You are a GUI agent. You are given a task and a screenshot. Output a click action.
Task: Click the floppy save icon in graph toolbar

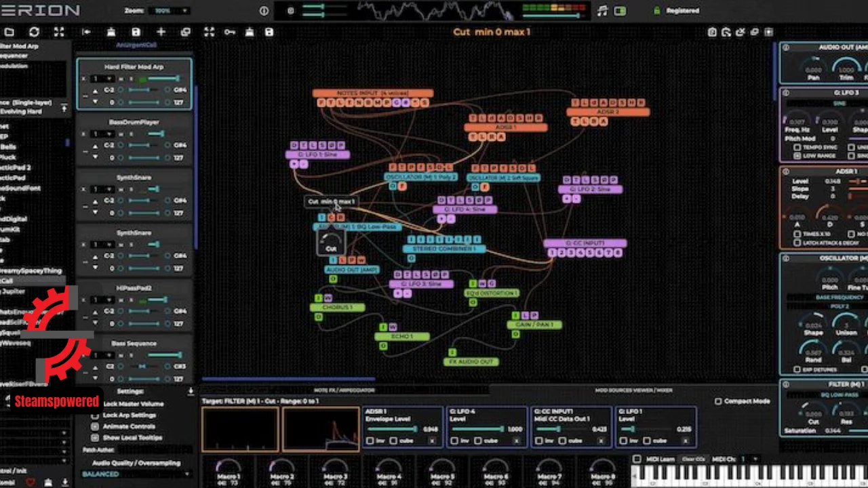269,32
